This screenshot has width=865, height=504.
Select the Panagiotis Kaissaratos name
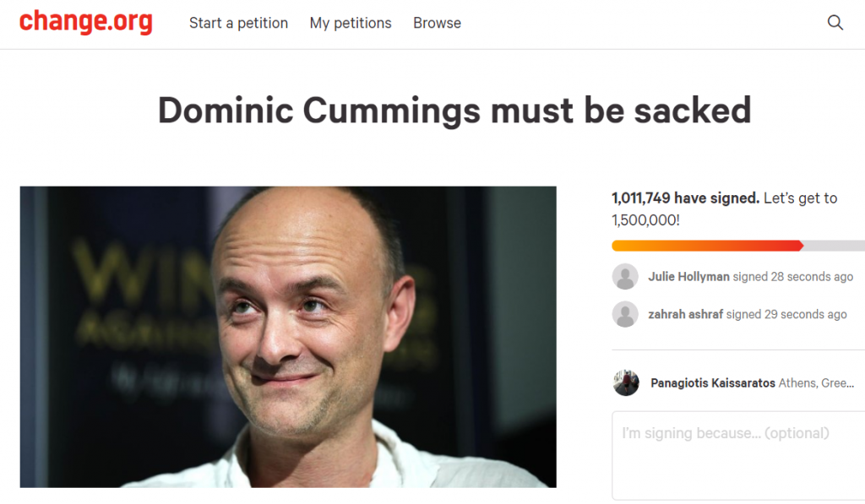click(712, 383)
